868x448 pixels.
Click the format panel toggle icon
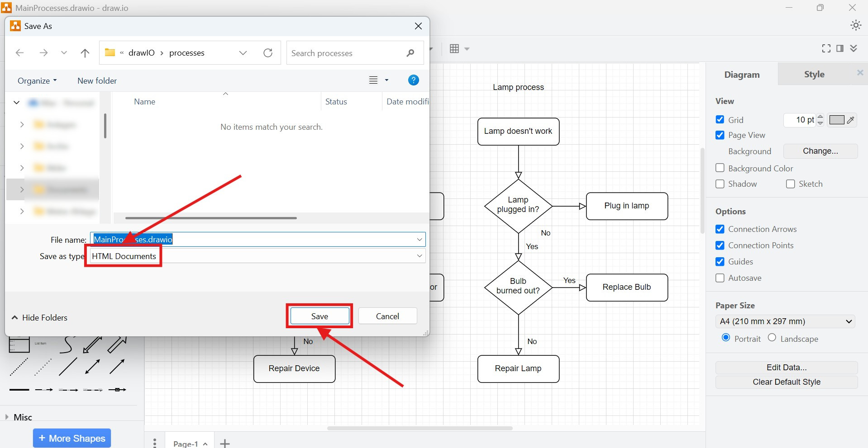click(840, 48)
